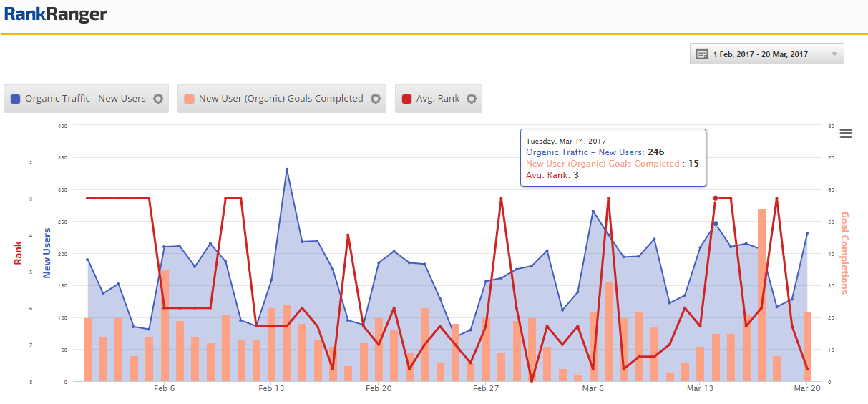
Task: Click the Feb 13 x-axis label
Action: click(x=271, y=388)
